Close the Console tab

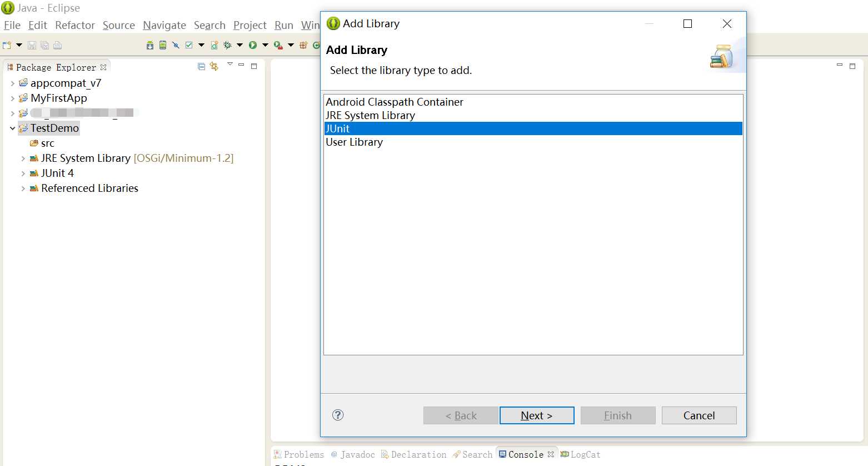551,454
